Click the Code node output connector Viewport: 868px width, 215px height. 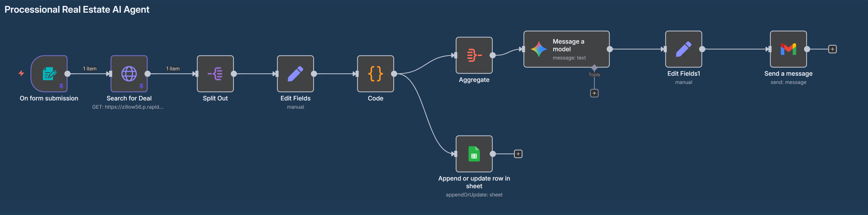(x=394, y=74)
